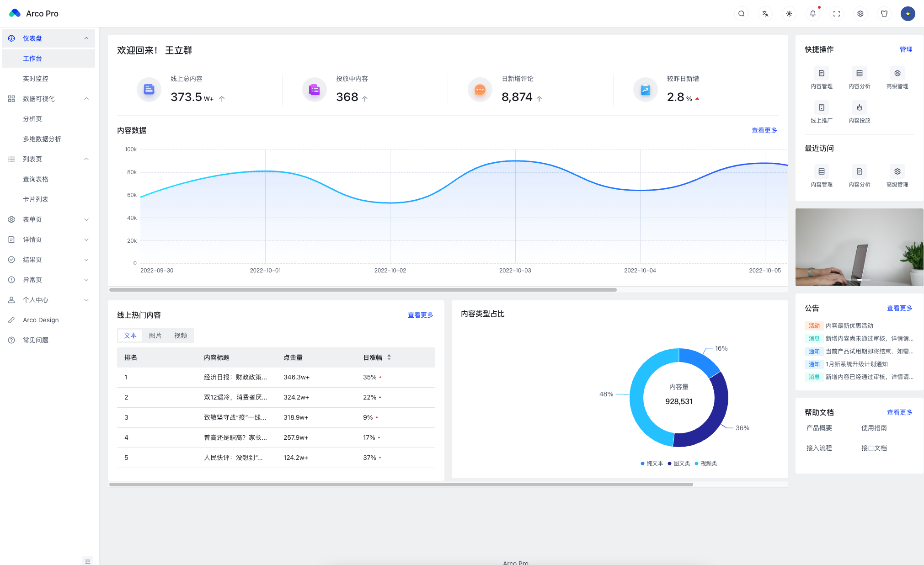924x565 pixels.
Task: Switch to the 图片 tab
Action: click(x=155, y=336)
